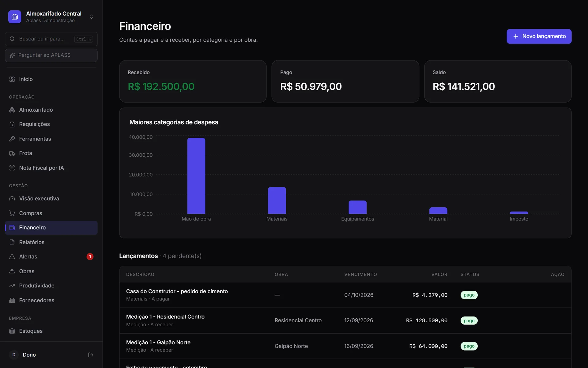This screenshot has height=368, width=588.
Task: Log out using the exit icon beside Dono
Action: (90, 355)
